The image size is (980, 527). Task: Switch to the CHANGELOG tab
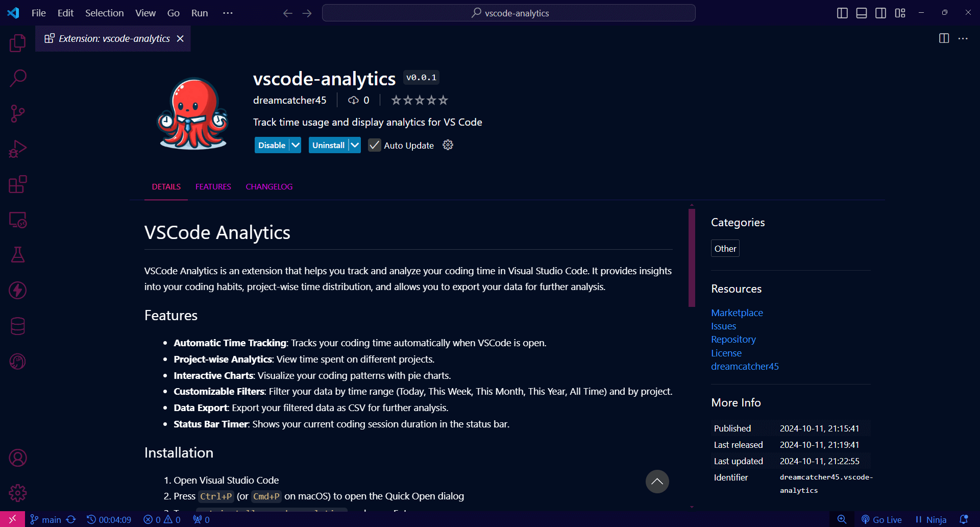click(269, 187)
